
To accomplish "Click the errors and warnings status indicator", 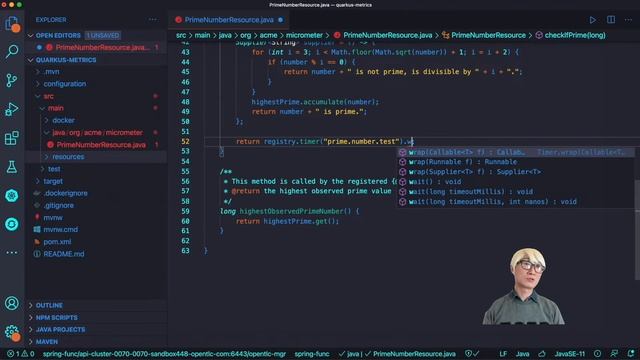I will coord(20,353).
